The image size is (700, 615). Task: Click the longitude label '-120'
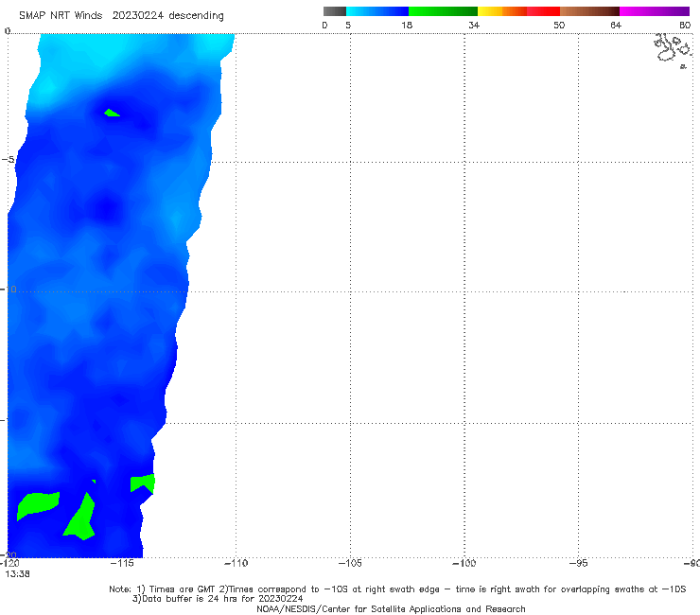[9, 563]
